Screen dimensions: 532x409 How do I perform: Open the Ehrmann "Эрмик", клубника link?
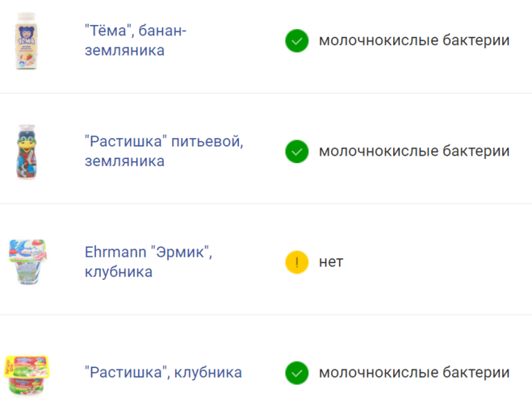148,261
